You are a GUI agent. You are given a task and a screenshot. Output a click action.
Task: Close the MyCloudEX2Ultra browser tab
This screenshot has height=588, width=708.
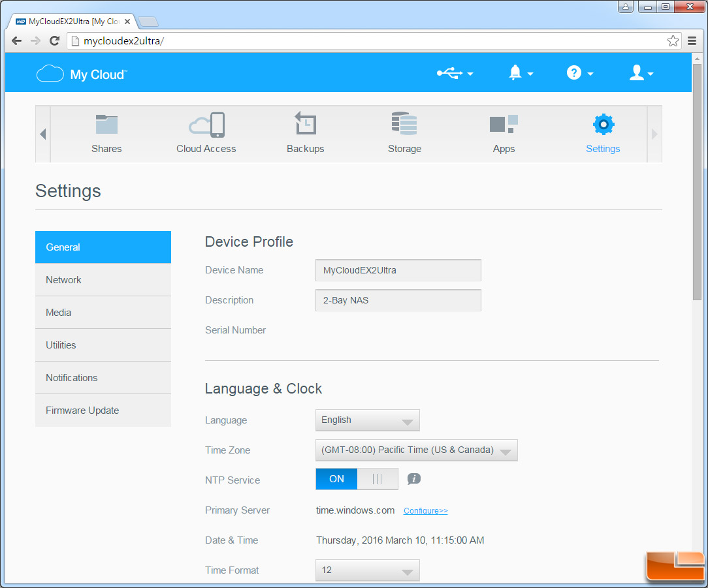(x=127, y=21)
